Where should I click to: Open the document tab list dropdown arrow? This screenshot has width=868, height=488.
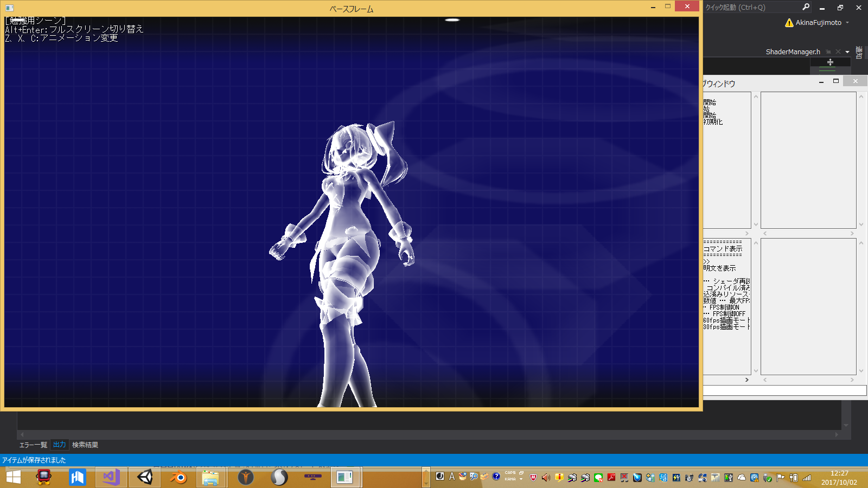click(847, 52)
